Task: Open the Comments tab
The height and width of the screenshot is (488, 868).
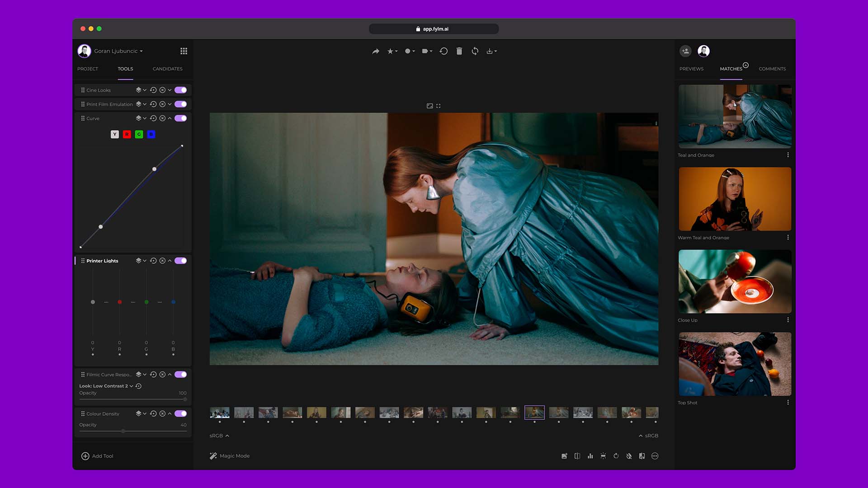Action: point(772,69)
